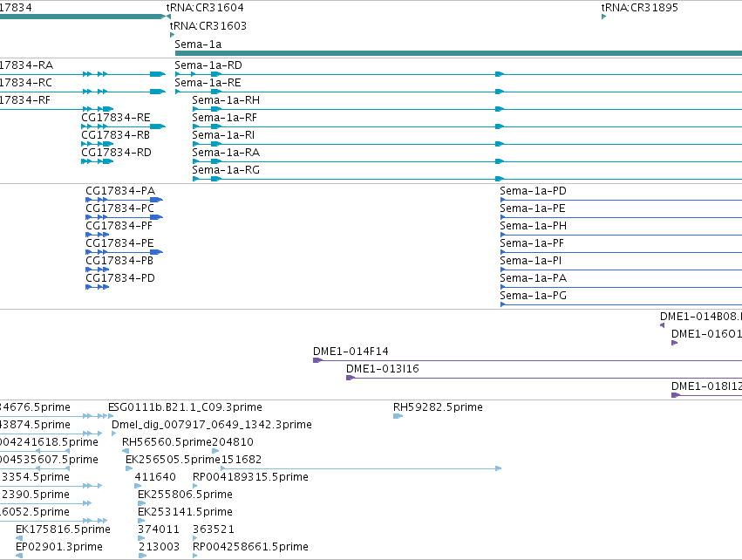Select the Sema-1a-RI transcript

point(223,135)
